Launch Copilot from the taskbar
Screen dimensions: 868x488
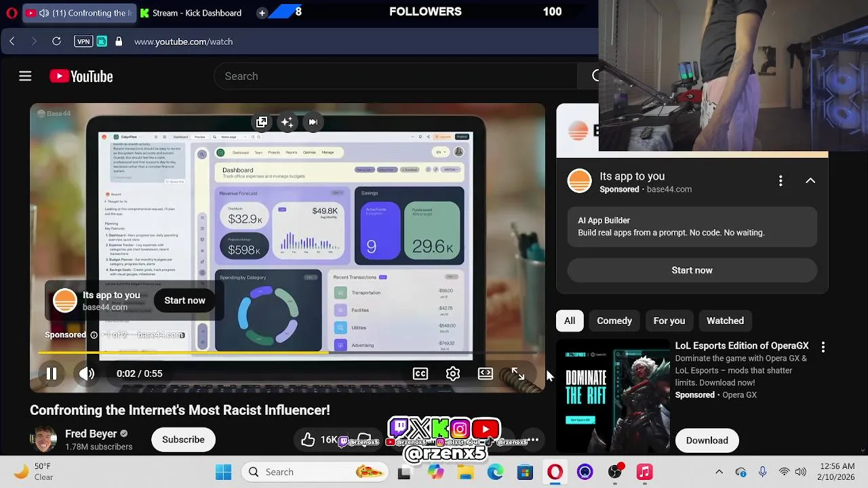(x=435, y=472)
